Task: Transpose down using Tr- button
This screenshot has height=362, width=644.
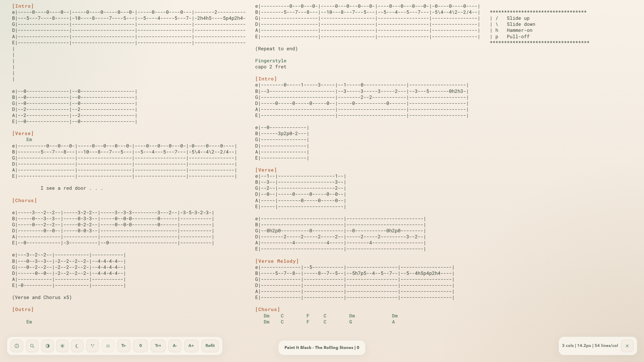Action: [123, 346]
